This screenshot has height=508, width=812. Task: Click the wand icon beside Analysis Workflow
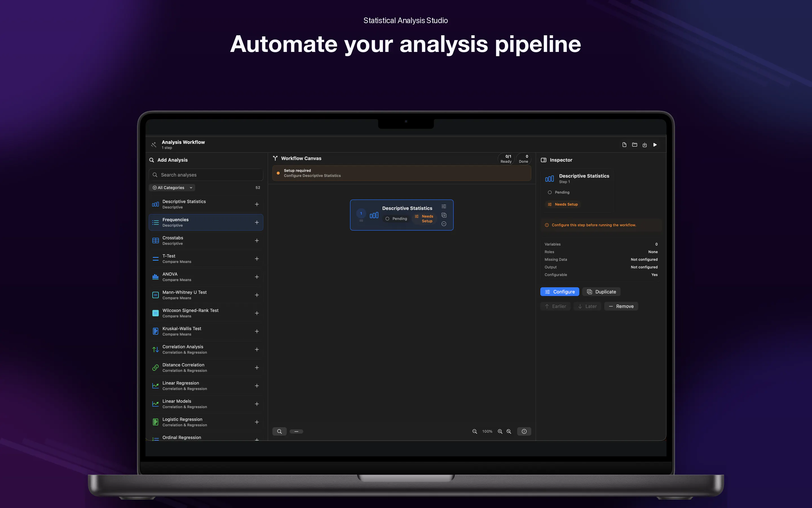[154, 145]
